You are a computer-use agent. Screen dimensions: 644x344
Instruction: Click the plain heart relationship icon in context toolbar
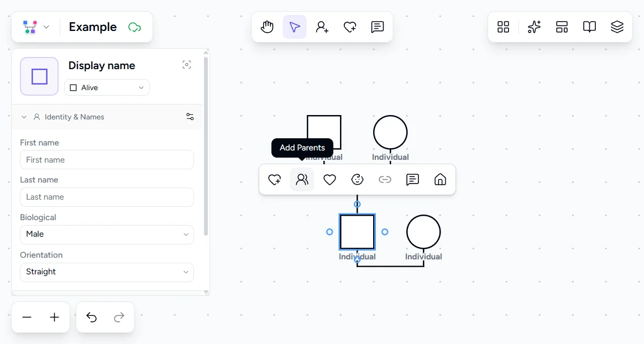point(329,180)
